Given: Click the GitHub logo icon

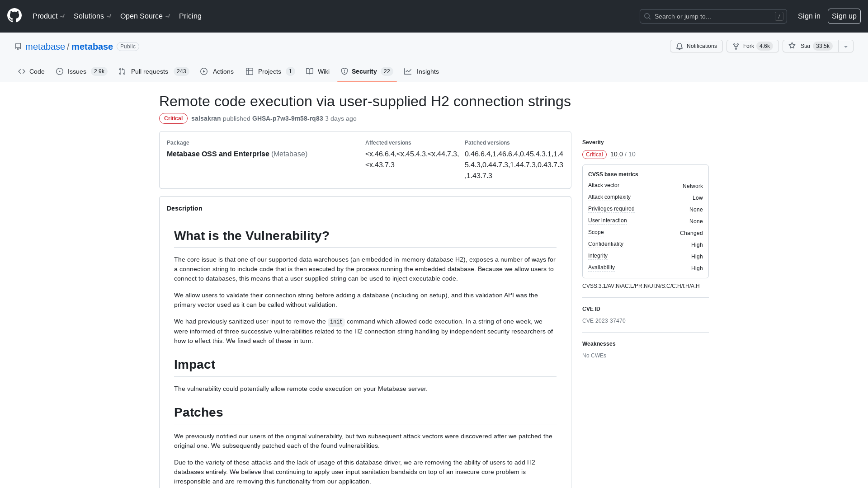Looking at the screenshot, I should tap(14, 16).
